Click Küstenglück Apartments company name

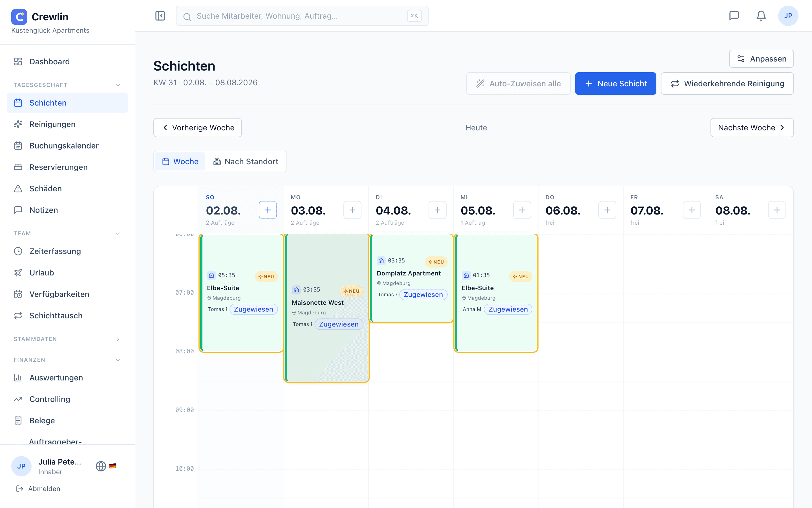tap(50, 30)
